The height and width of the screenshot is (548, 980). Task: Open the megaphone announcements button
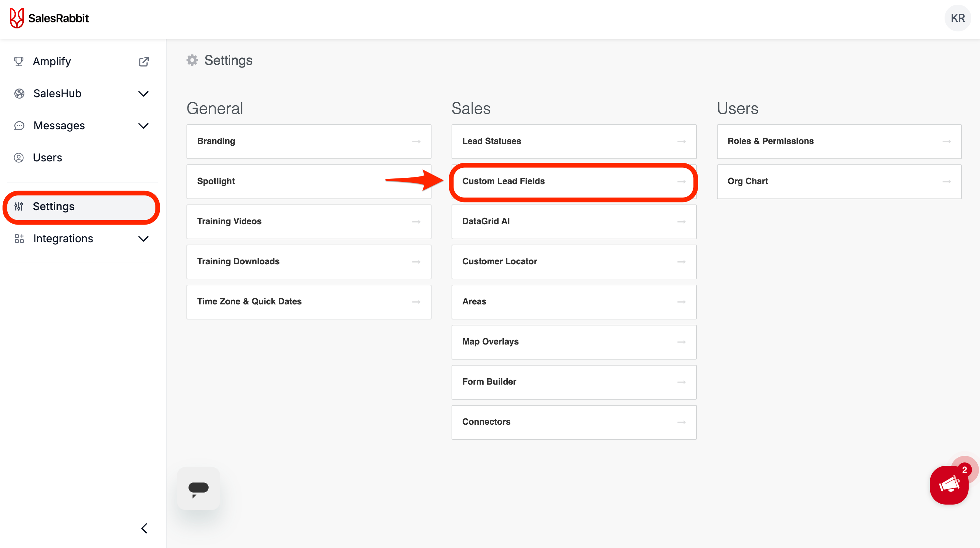[949, 485]
